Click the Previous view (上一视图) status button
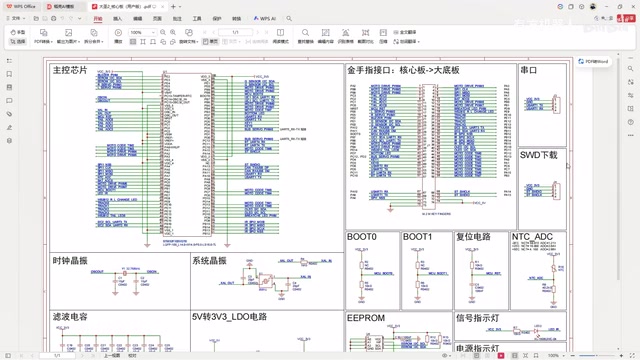The image size is (640, 360). pyautogui.click(x=111, y=356)
